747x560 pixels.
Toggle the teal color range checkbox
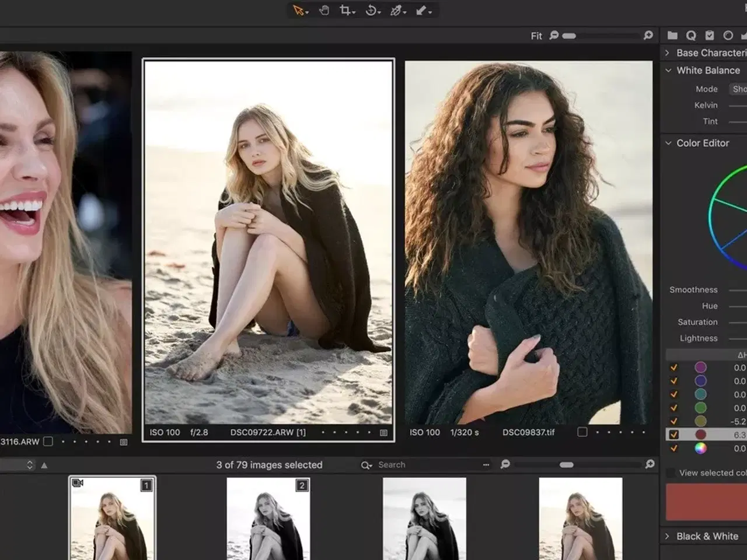674,394
